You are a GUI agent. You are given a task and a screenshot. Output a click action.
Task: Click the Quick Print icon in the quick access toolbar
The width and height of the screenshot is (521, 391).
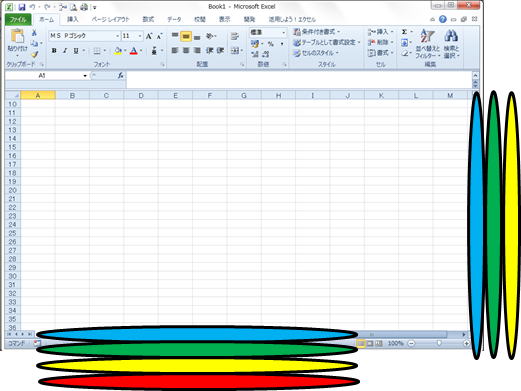coord(84,7)
